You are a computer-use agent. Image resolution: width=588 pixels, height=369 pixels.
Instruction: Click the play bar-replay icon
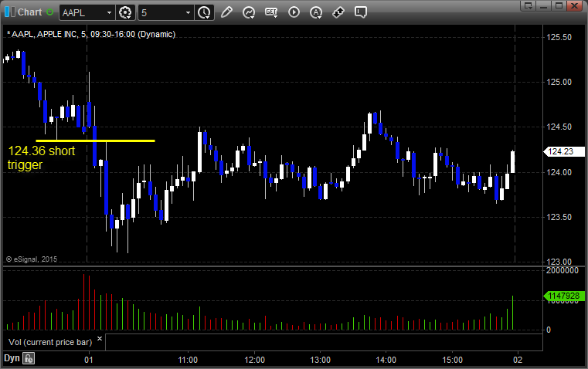tap(294, 12)
